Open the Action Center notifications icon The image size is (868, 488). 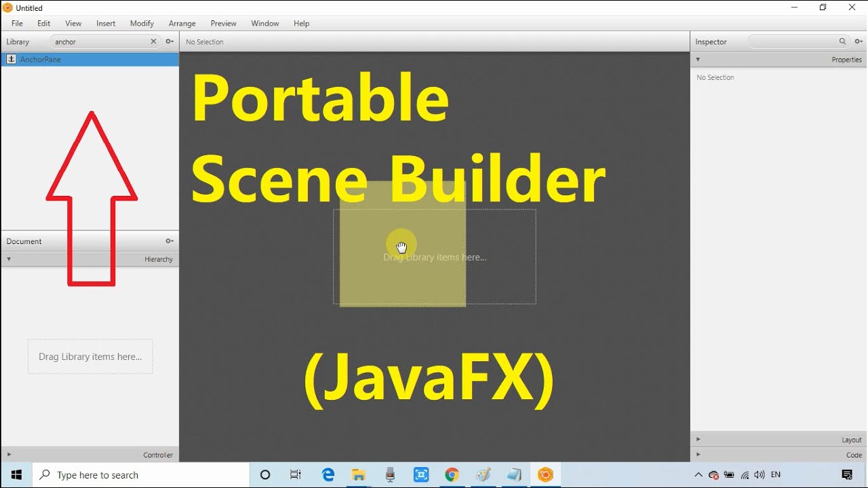(x=847, y=475)
